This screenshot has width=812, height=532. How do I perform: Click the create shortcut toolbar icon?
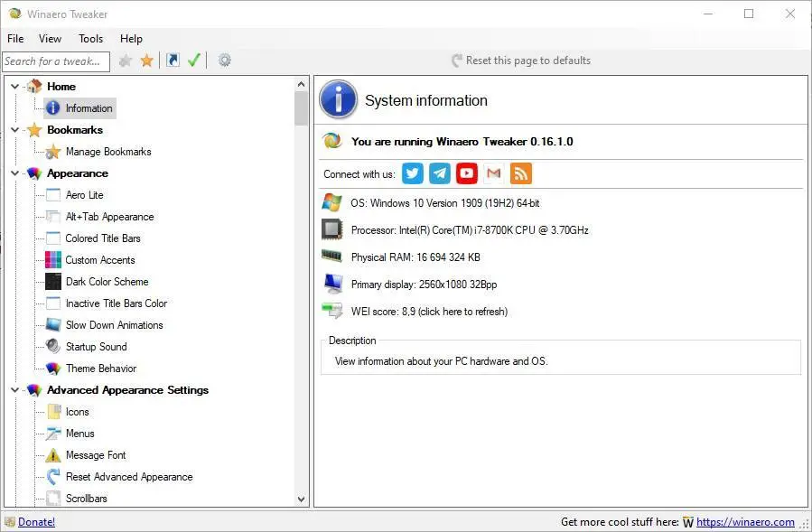[173, 61]
